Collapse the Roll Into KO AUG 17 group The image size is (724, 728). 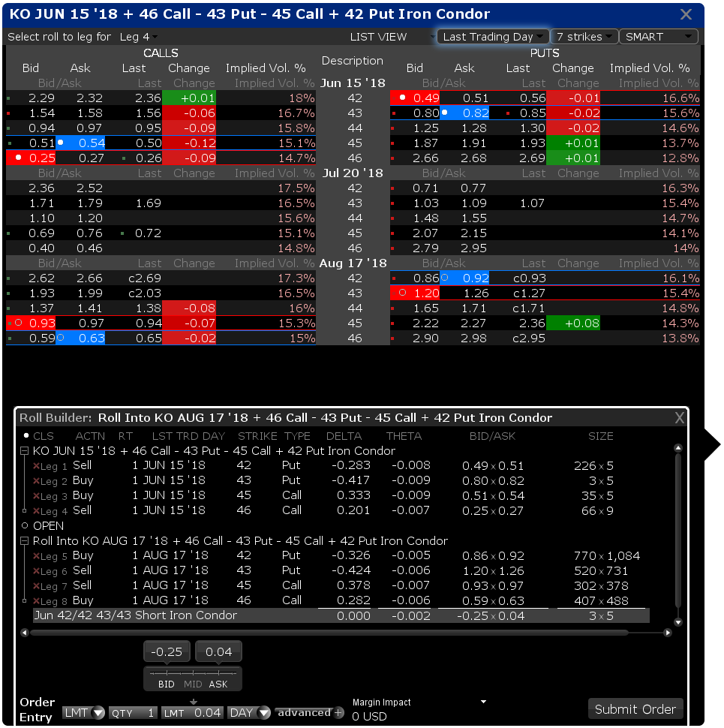pyautogui.click(x=24, y=541)
